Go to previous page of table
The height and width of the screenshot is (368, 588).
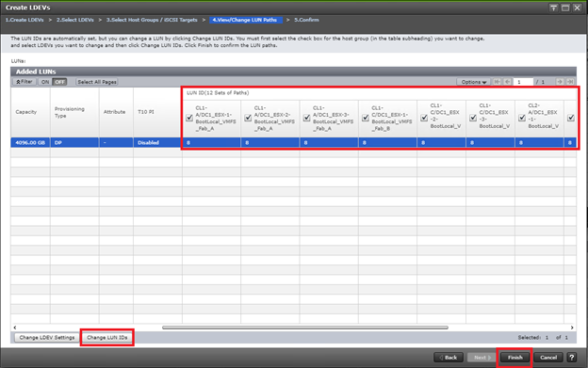click(x=508, y=82)
